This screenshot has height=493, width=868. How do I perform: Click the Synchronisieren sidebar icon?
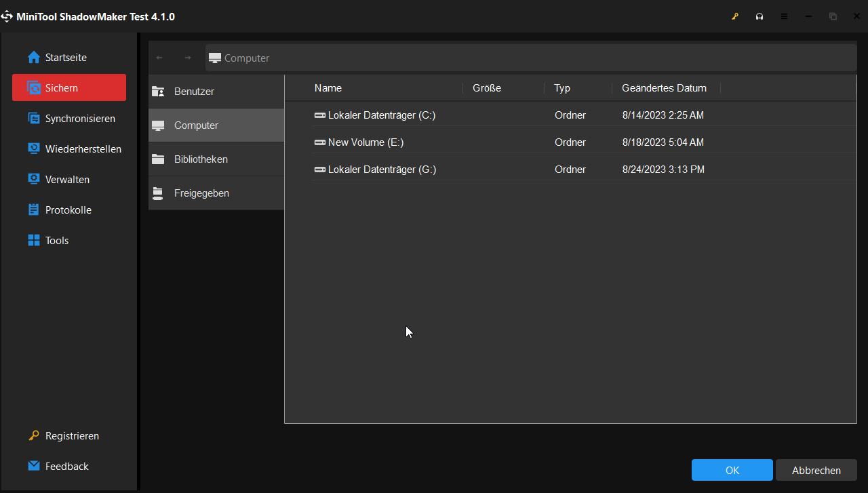(x=34, y=119)
